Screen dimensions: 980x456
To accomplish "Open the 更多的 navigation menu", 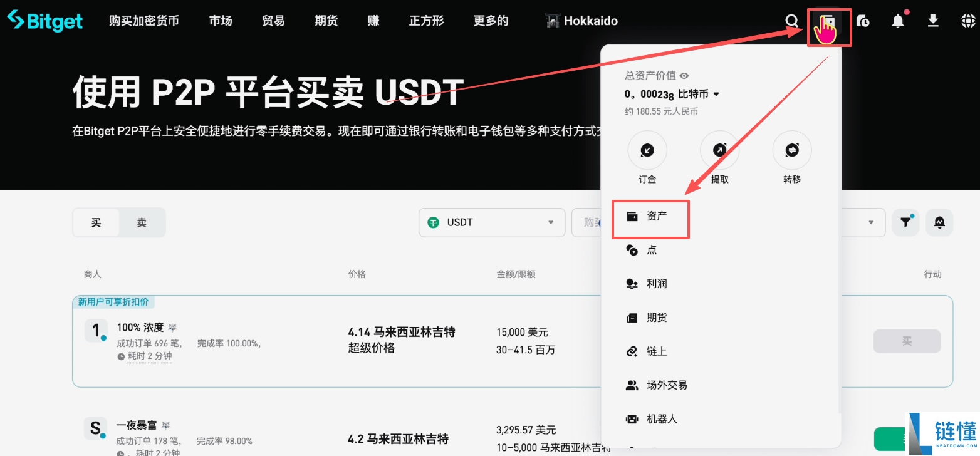I will coord(491,21).
